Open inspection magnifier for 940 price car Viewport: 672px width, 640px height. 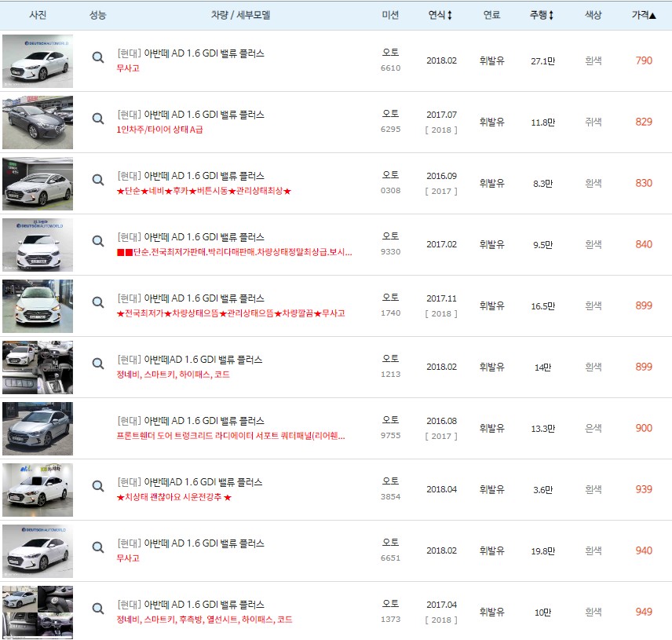98,547
